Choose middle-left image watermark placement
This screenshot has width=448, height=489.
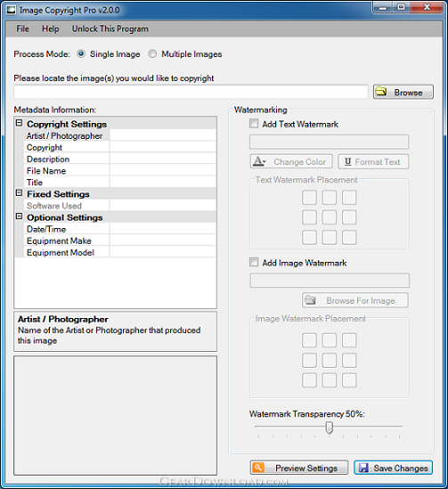[x=309, y=360]
